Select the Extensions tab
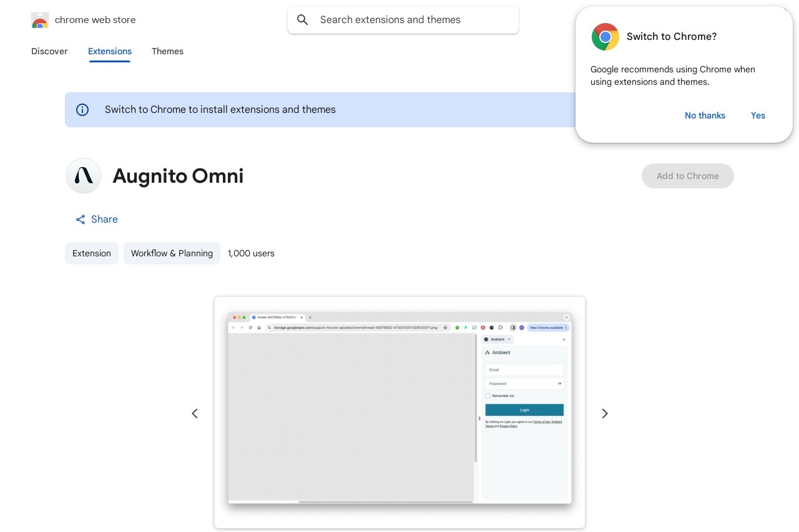Image resolution: width=799 pixels, height=532 pixels. pos(110,51)
